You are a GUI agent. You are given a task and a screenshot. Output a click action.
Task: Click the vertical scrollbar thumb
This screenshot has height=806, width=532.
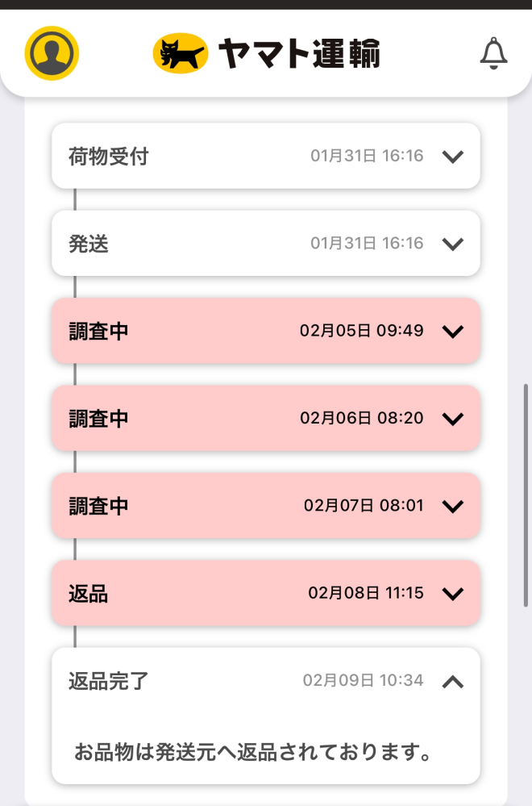(x=526, y=495)
